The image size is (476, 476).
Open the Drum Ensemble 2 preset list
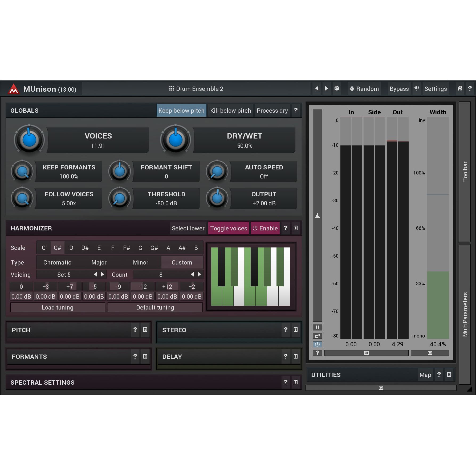[196, 89]
